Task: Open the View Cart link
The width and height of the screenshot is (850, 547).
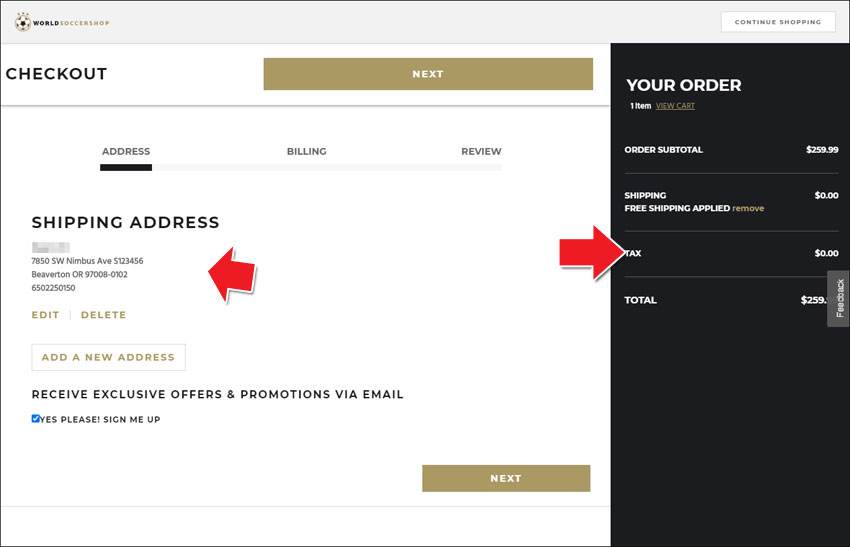Action: click(x=675, y=106)
